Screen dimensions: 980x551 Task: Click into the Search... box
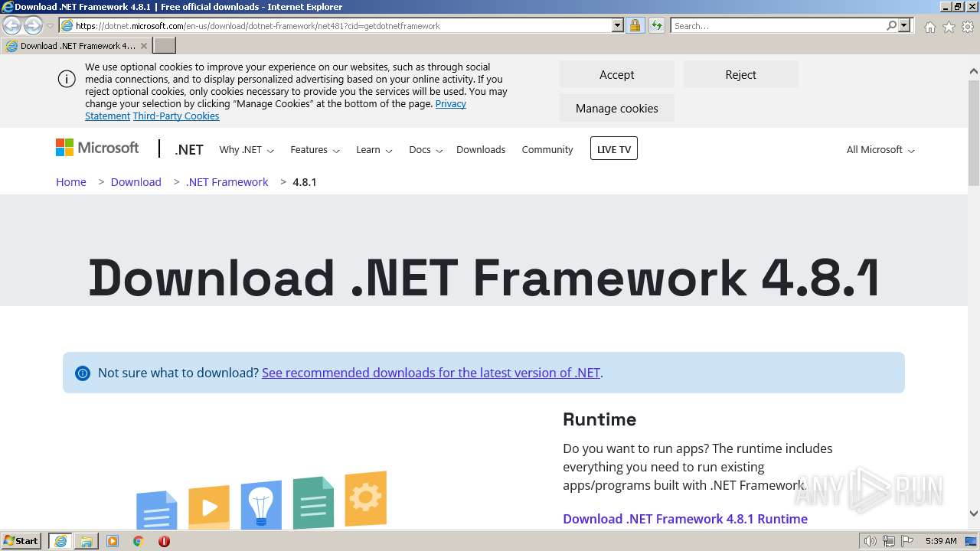click(x=778, y=26)
